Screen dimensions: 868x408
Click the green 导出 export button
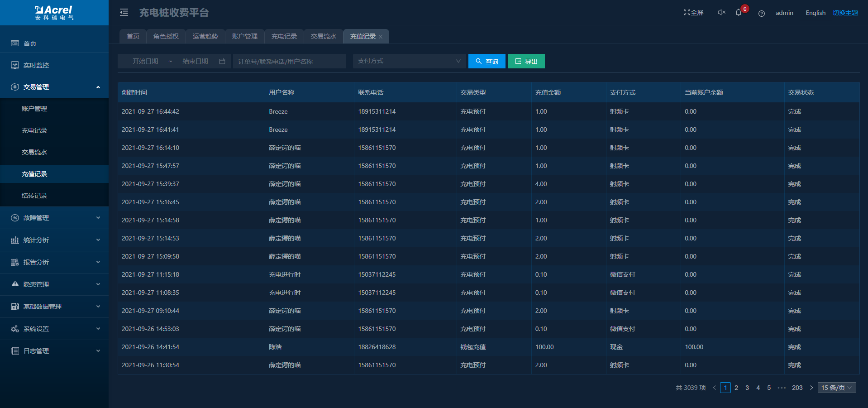[526, 61]
